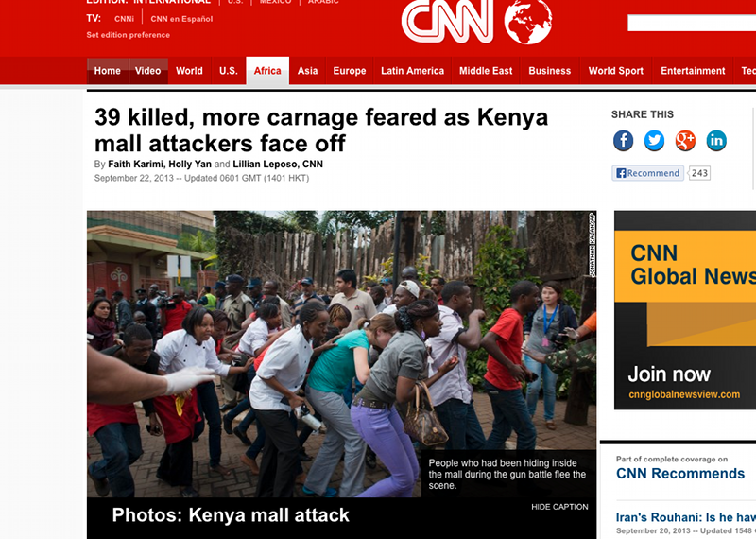Click author name Faith Karimi
This screenshot has width=756, height=539.
[135, 165]
